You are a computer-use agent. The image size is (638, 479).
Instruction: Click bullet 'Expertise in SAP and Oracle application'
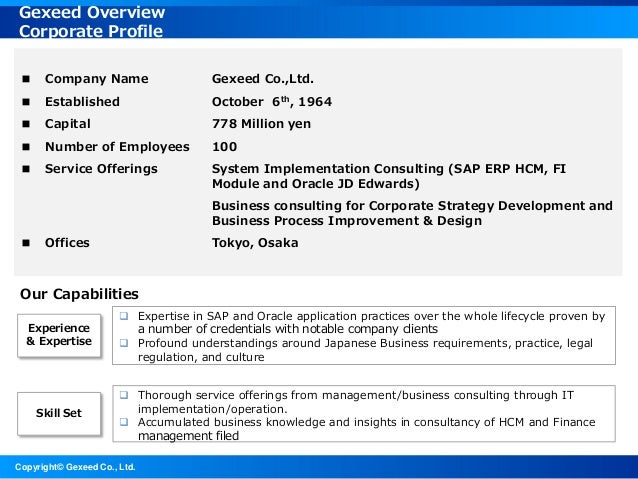tap(371, 316)
